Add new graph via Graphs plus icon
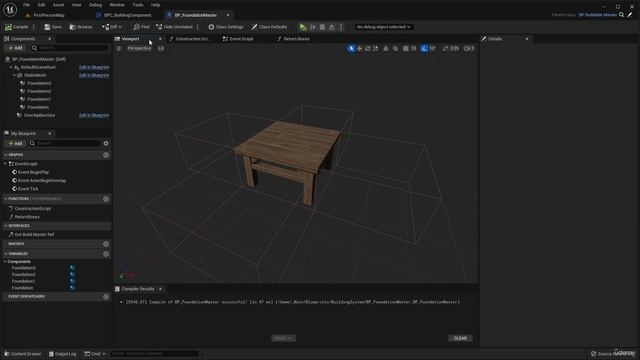Screen dimensions: 640x360 106,155
